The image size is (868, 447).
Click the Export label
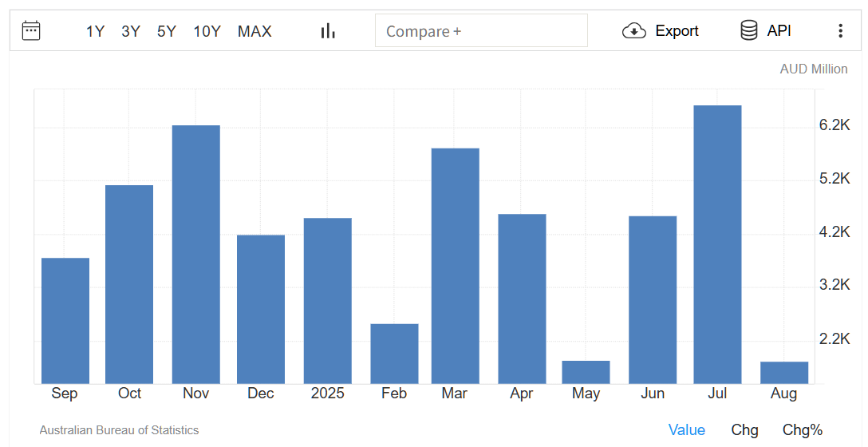[677, 31]
